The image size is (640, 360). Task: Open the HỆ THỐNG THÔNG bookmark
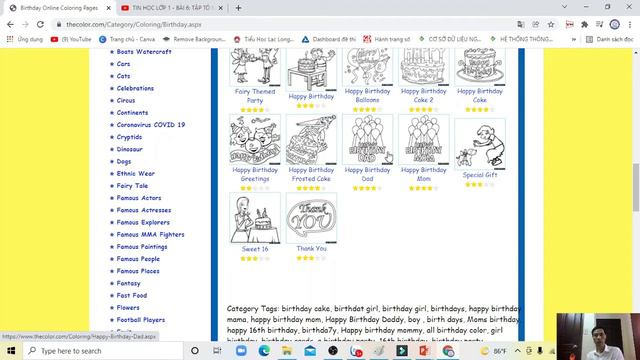522,39
